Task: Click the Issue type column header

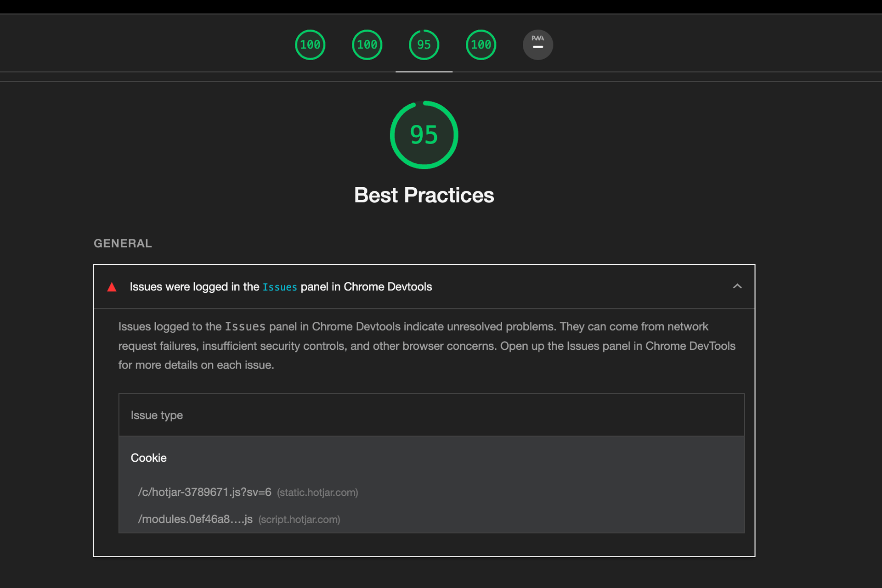Action: coord(157,415)
